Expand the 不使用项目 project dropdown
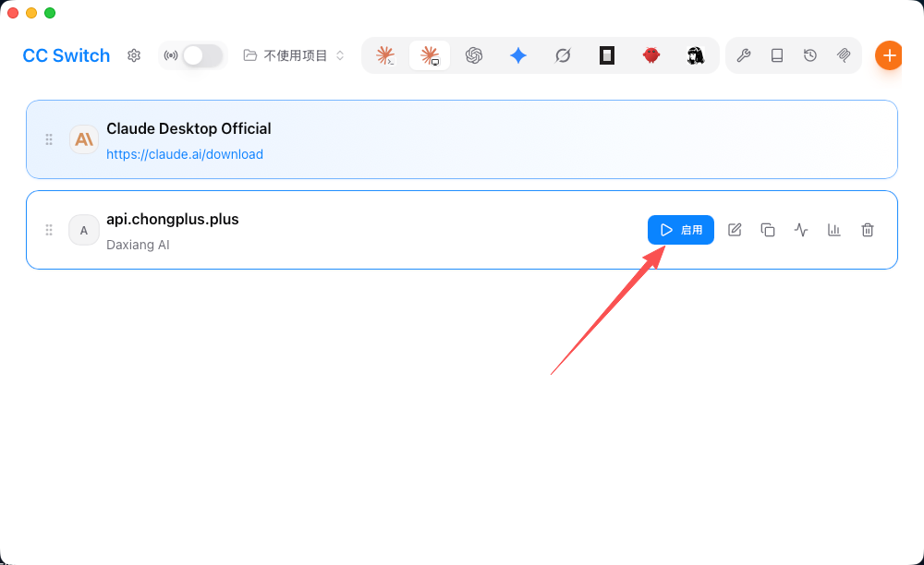Image resolution: width=924 pixels, height=565 pixels. (x=294, y=55)
